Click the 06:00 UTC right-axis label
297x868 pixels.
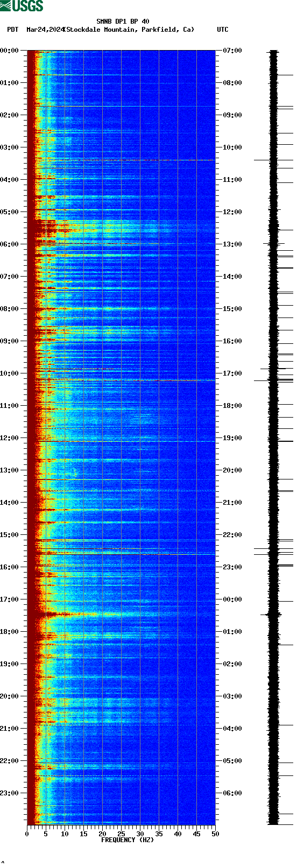pyautogui.click(x=232, y=793)
